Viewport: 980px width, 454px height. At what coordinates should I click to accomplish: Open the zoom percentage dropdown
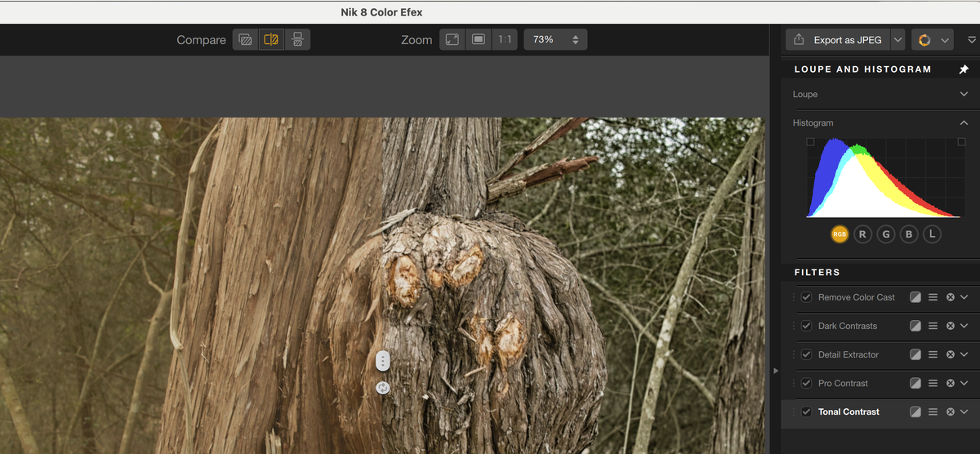point(555,39)
